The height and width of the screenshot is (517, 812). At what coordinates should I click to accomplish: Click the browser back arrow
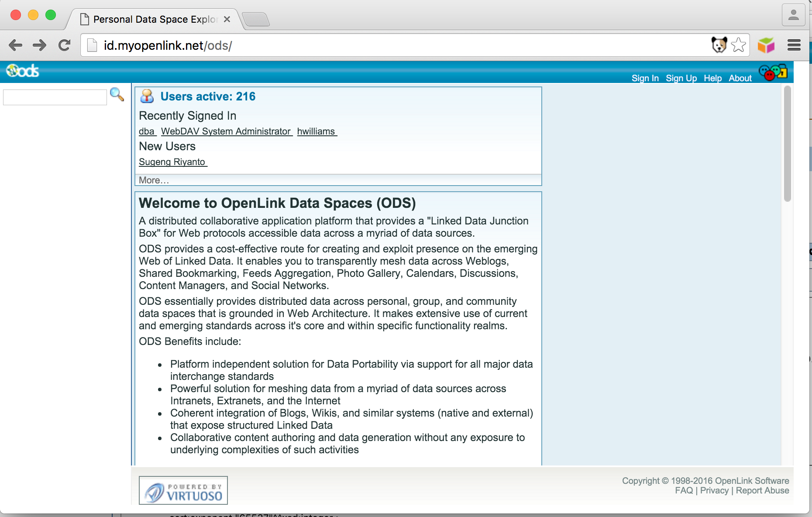pos(16,45)
